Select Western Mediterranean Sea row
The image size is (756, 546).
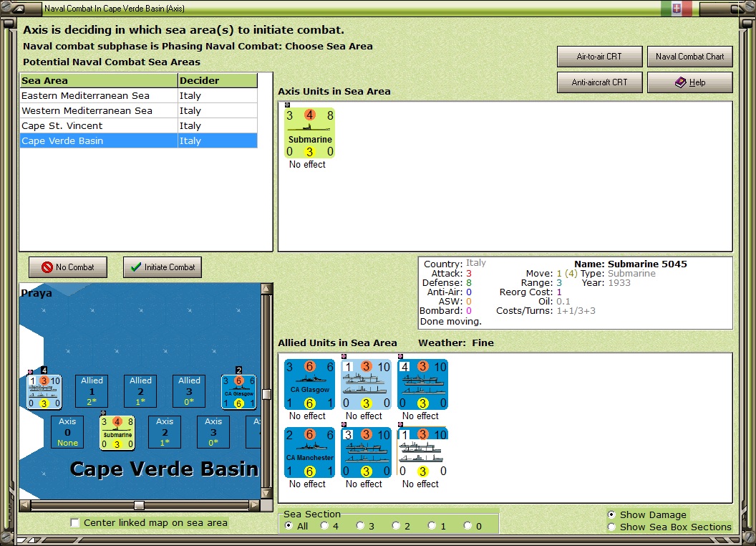click(138, 110)
